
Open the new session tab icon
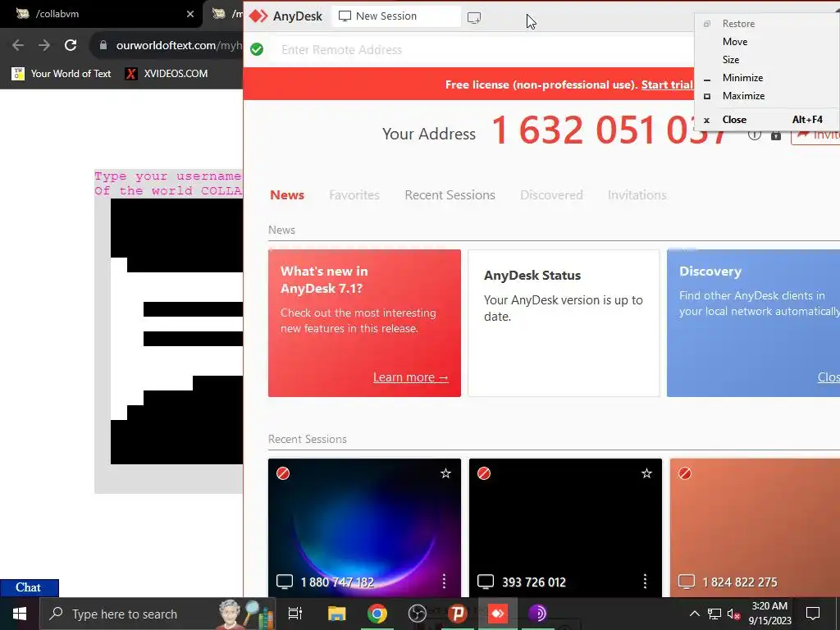(474, 18)
